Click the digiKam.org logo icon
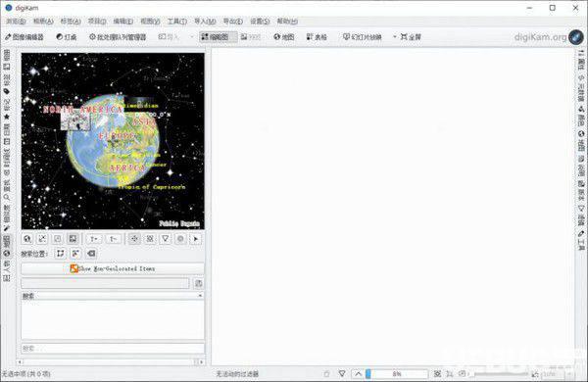588x382 pixels. [x=575, y=37]
